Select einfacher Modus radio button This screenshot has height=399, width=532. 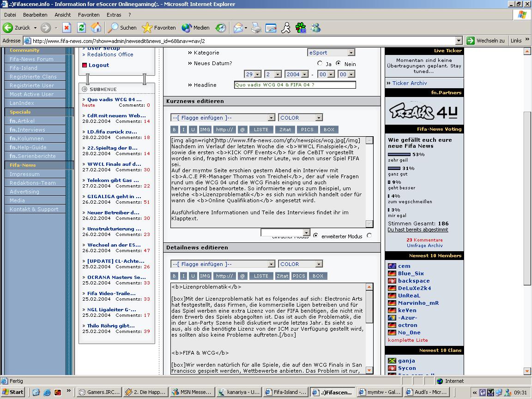[315, 235]
